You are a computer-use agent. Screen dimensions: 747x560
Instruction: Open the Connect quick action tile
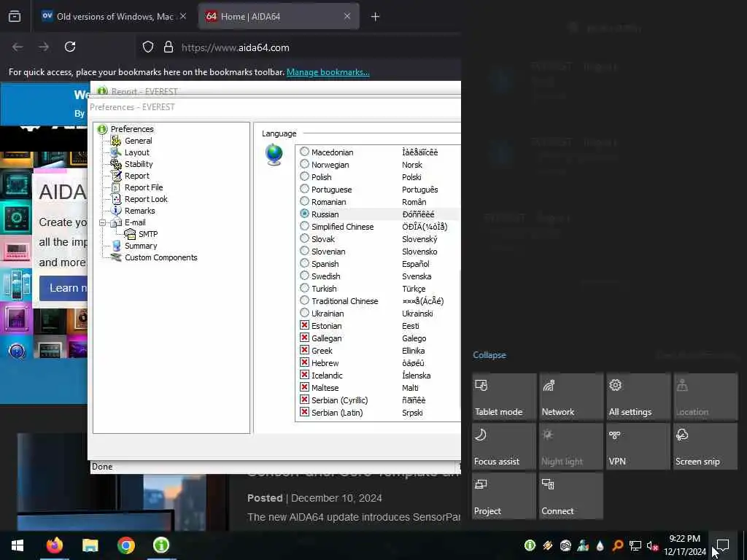(x=570, y=496)
